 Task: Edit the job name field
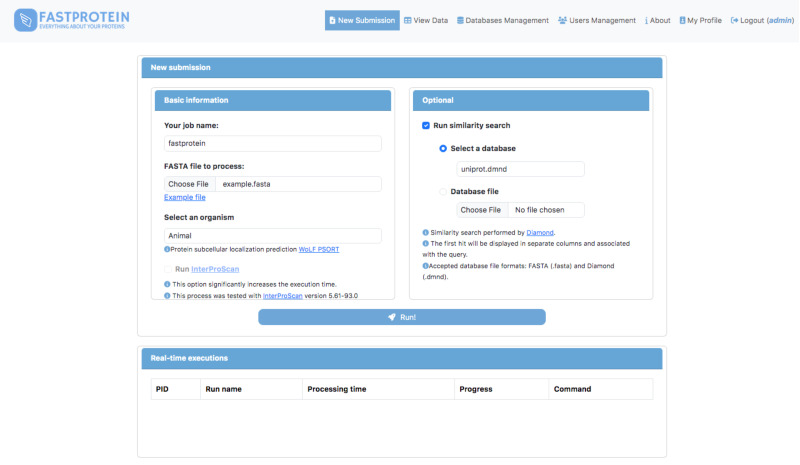pyautogui.click(x=272, y=143)
